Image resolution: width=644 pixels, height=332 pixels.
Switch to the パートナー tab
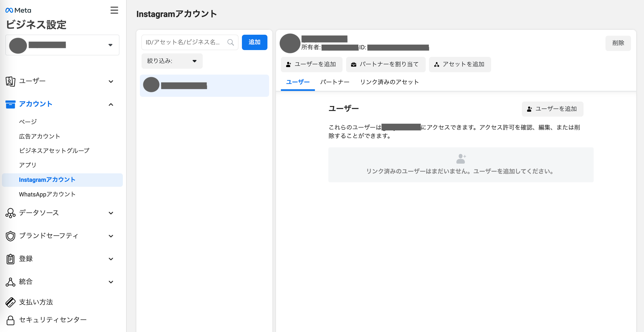335,82
